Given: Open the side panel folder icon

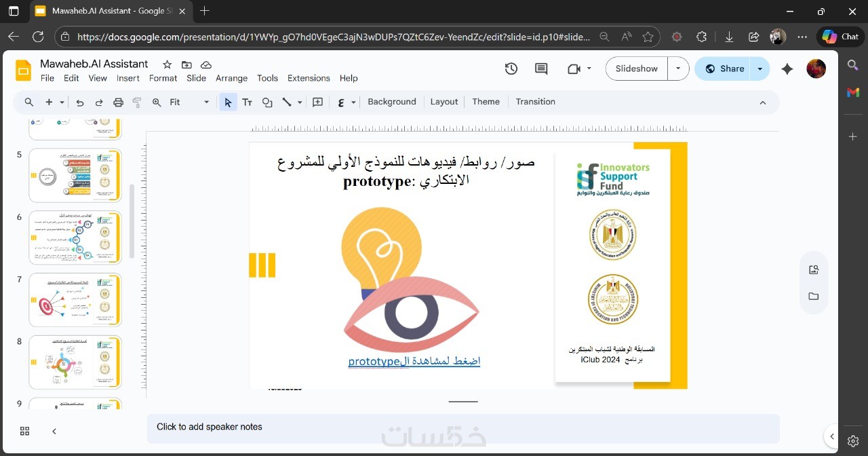Looking at the screenshot, I should [x=814, y=297].
